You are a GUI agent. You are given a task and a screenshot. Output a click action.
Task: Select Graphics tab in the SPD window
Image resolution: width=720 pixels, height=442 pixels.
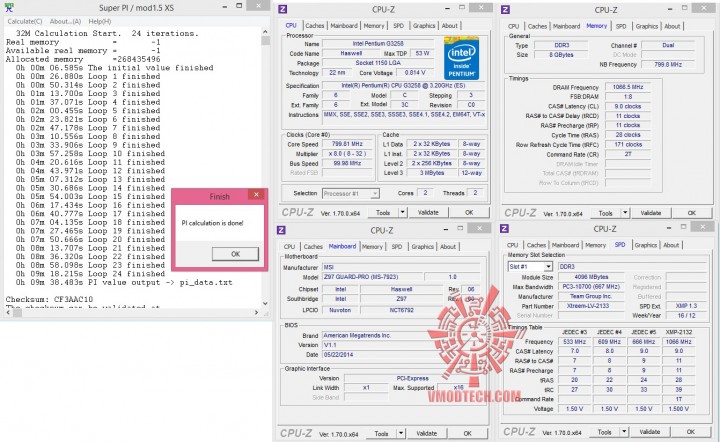tap(646, 245)
